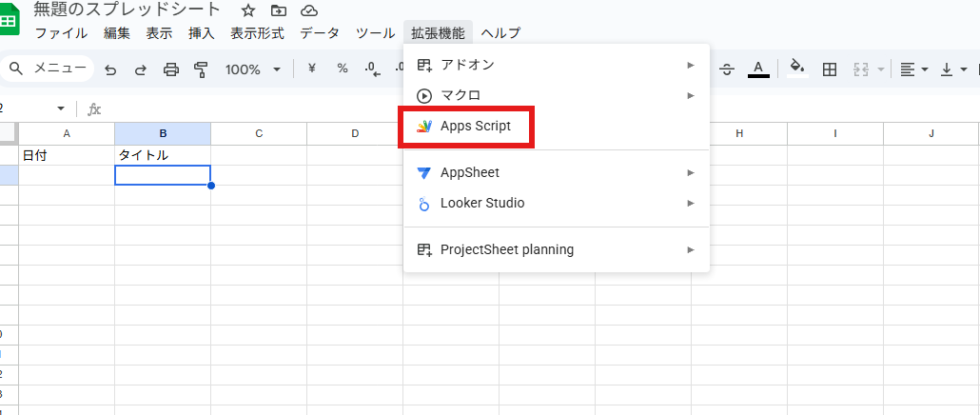Click the redo arrow icon
This screenshot has width=980, height=415.
[141, 69]
